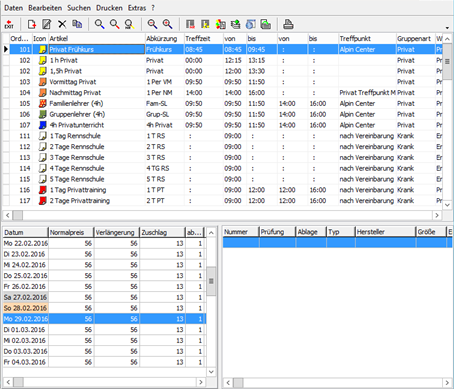
Task: Click the Abkürzung column header
Action: [165, 39]
